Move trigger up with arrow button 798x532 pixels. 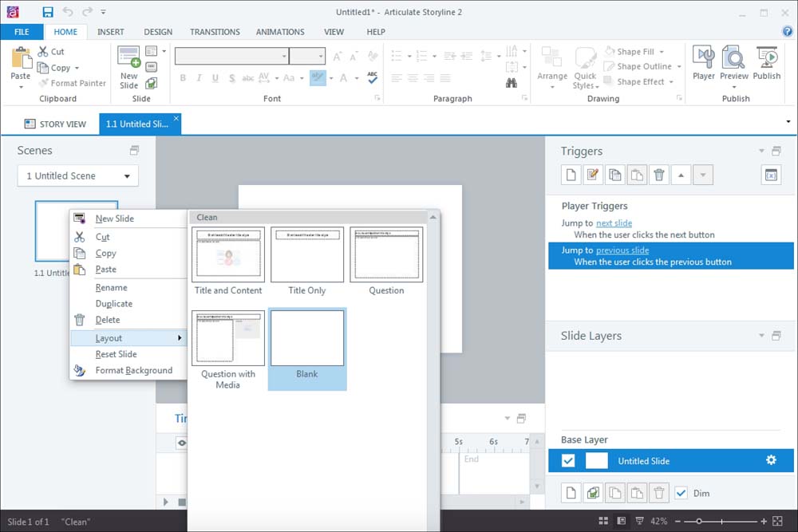coord(681,175)
